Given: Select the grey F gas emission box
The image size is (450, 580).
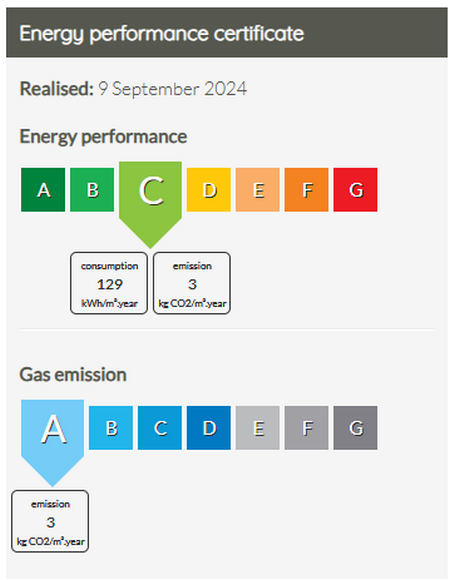Looking at the screenshot, I should point(306,428).
